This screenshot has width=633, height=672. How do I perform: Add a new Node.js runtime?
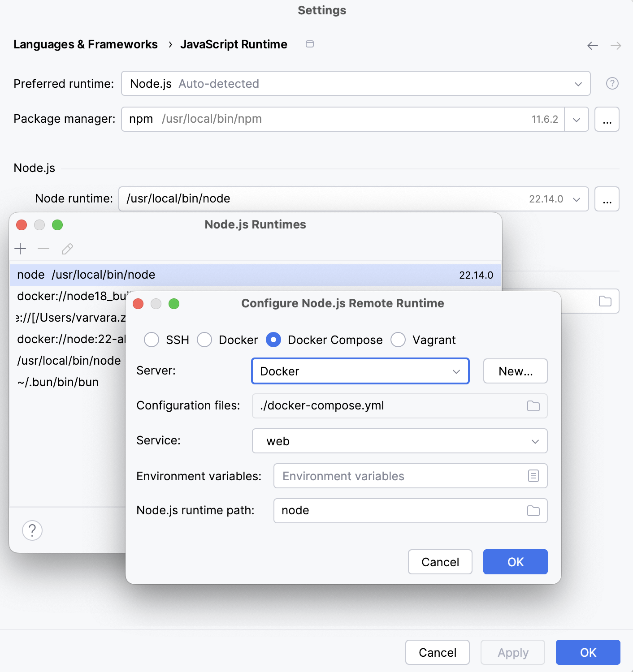(x=20, y=249)
